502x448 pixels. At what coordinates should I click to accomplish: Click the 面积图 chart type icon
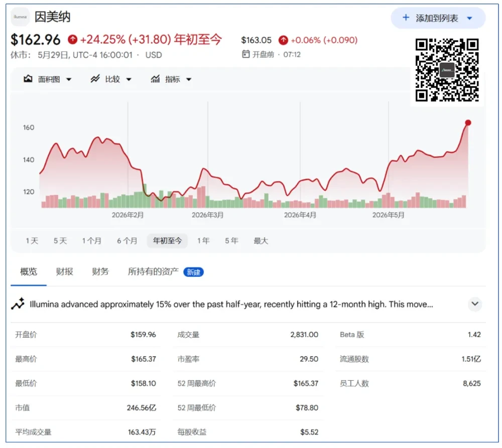28,79
